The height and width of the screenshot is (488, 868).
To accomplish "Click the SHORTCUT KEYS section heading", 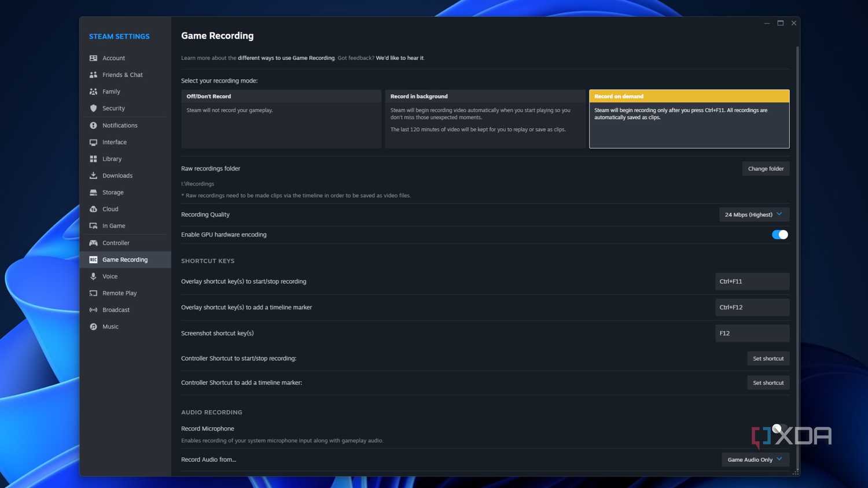I will 208,261.
